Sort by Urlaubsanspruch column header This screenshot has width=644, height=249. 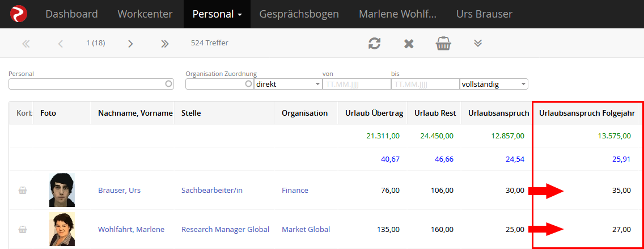click(499, 113)
